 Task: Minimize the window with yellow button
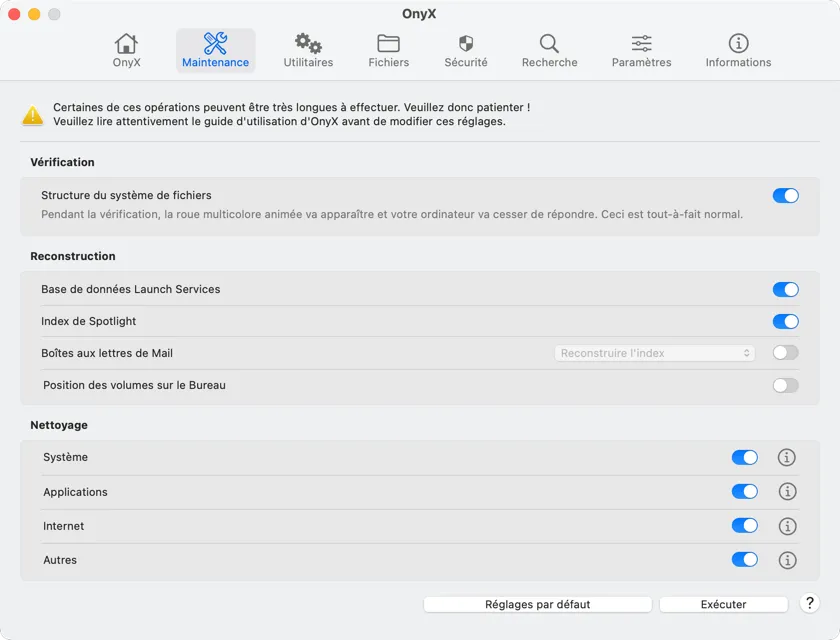34,14
